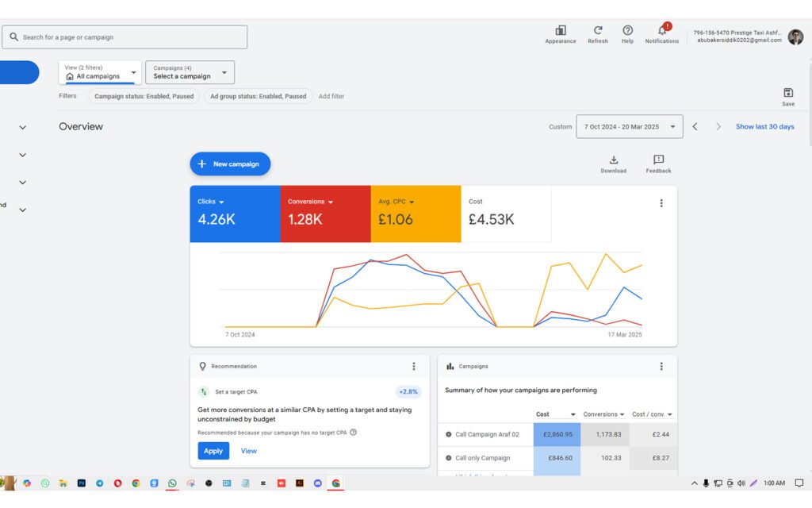Image resolution: width=812 pixels, height=508 pixels.
Task: Open the Recommendation card three-dot menu
Action: (414, 366)
